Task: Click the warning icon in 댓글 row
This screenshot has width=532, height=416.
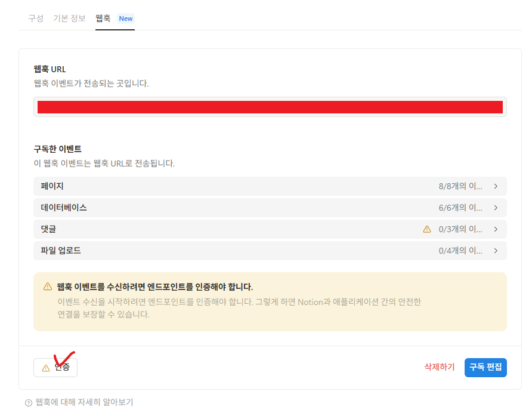Action: tap(427, 229)
